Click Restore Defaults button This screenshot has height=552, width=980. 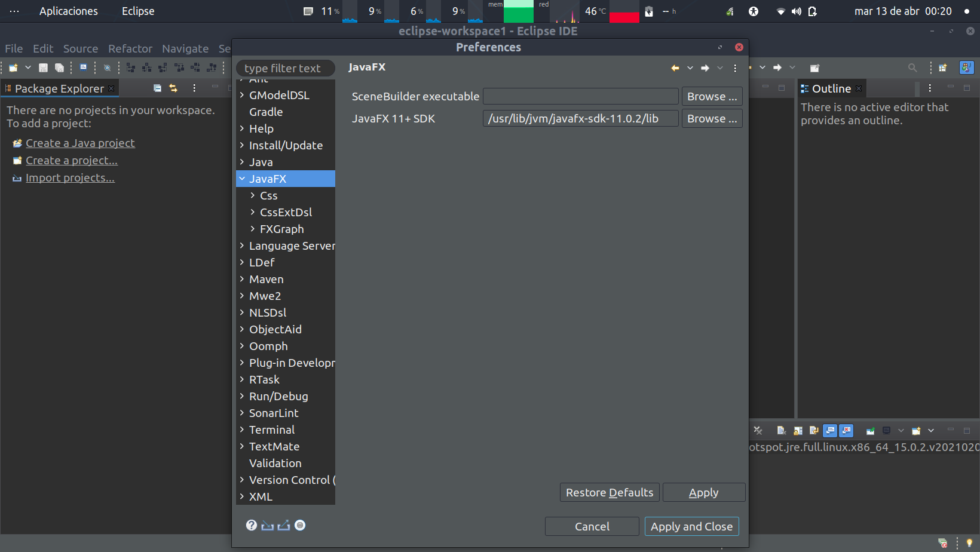[610, 492]
